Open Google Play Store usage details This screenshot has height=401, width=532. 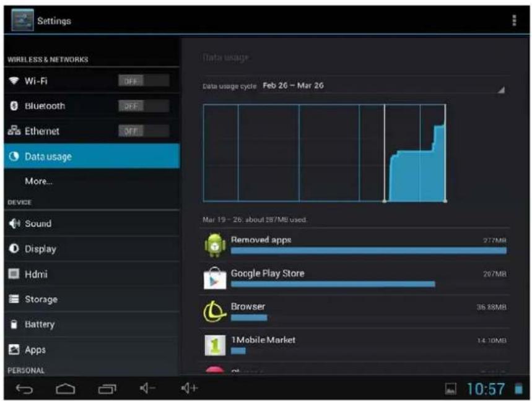tap(355, 278)
